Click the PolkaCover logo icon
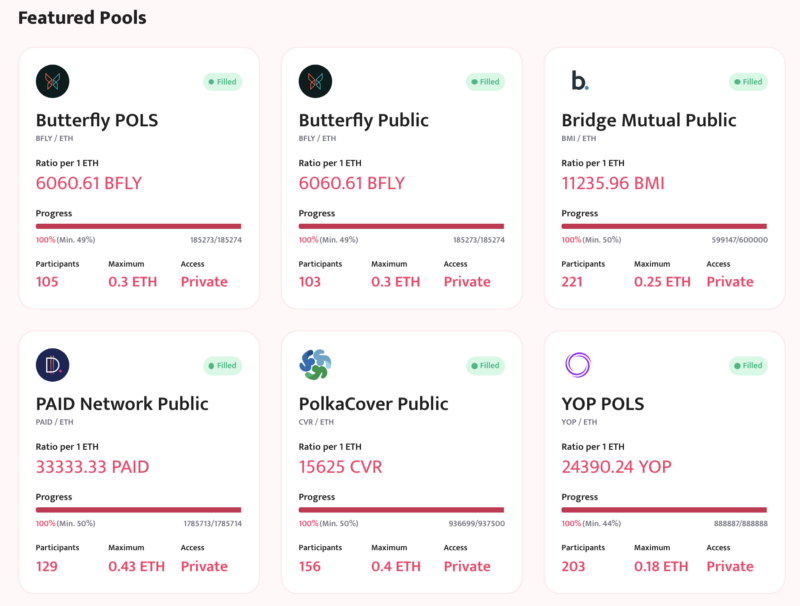 (x=315, y=365)
